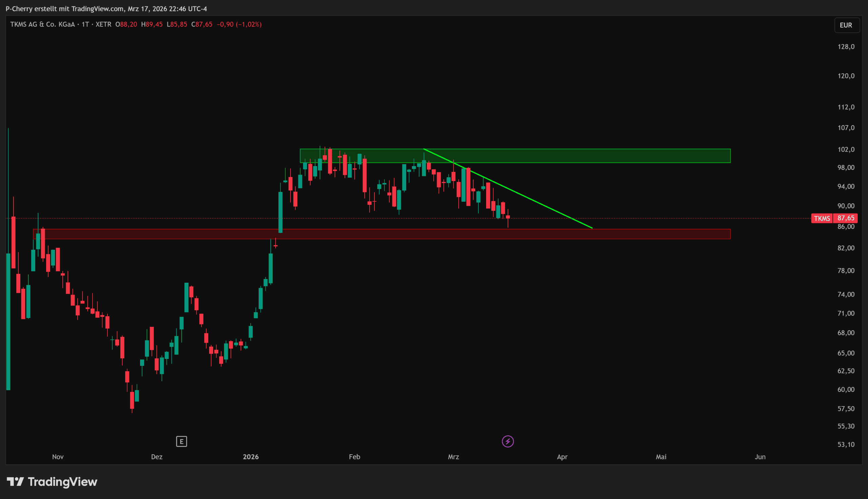Click the earnings E marker icon

[181, 441]
